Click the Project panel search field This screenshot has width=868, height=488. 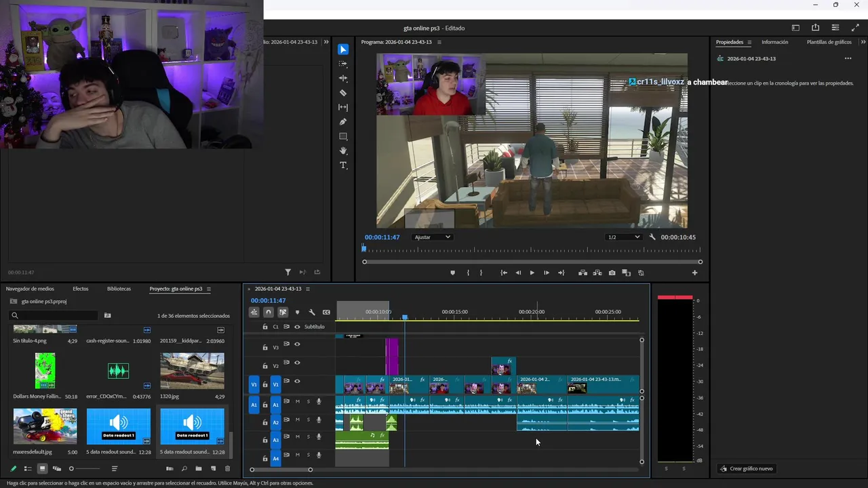tap(54, 315)
